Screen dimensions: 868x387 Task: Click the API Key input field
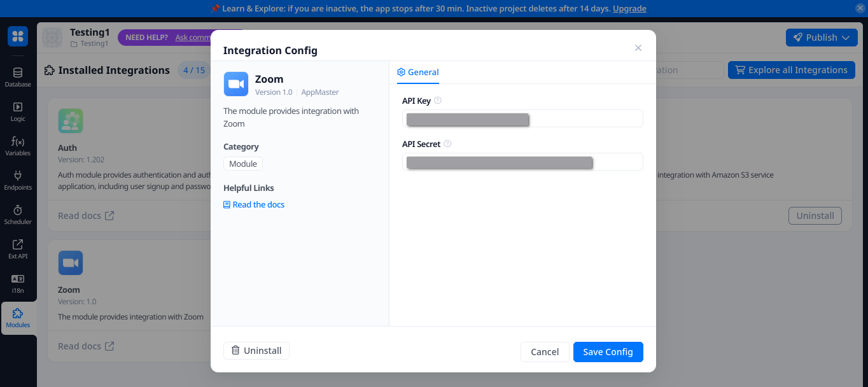pyautogui.click(x=522, y=118)
